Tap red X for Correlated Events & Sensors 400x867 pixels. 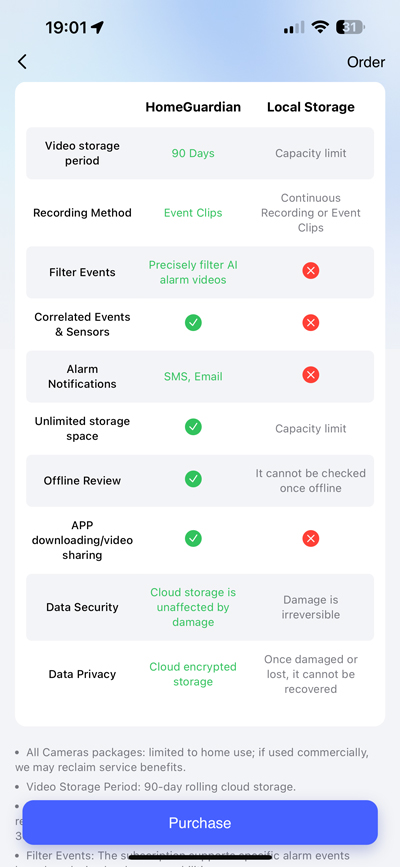tap(310, 322)
